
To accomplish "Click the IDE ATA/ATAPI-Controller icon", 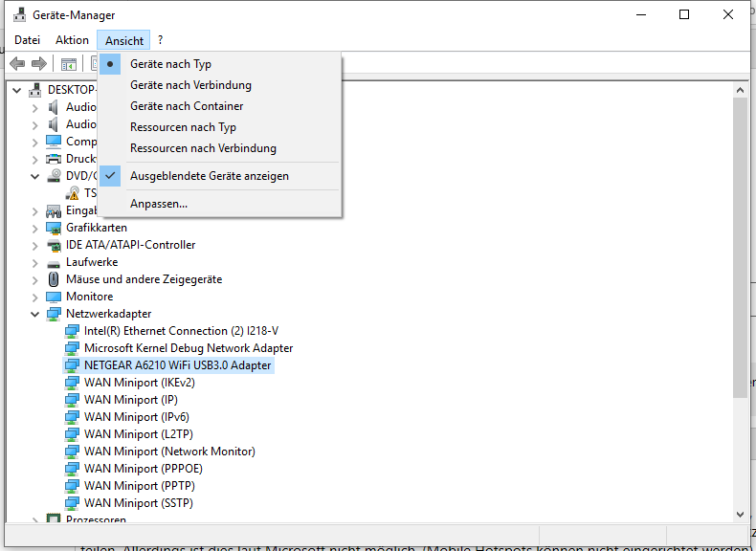I will point(54,245).
